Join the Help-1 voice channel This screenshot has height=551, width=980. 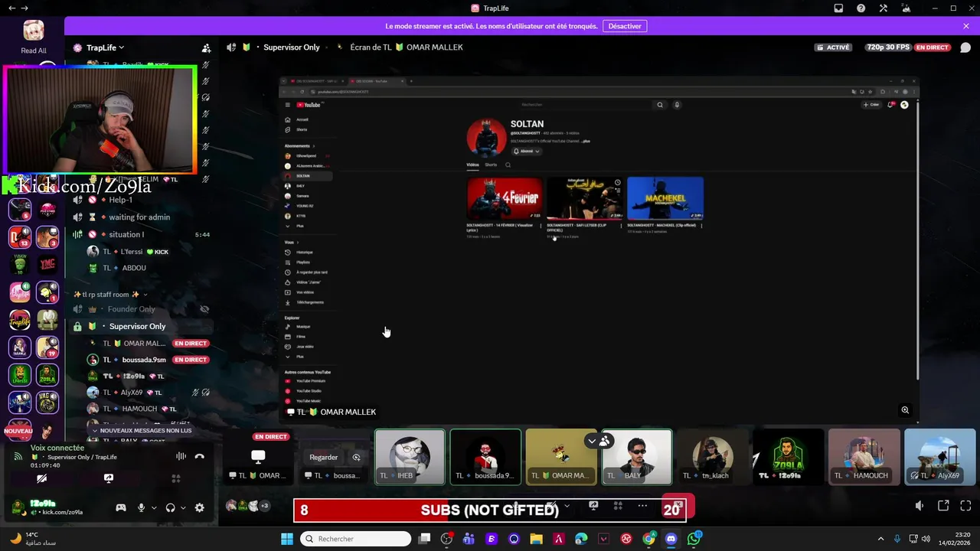pyautogui.click(x=120, y=200)
